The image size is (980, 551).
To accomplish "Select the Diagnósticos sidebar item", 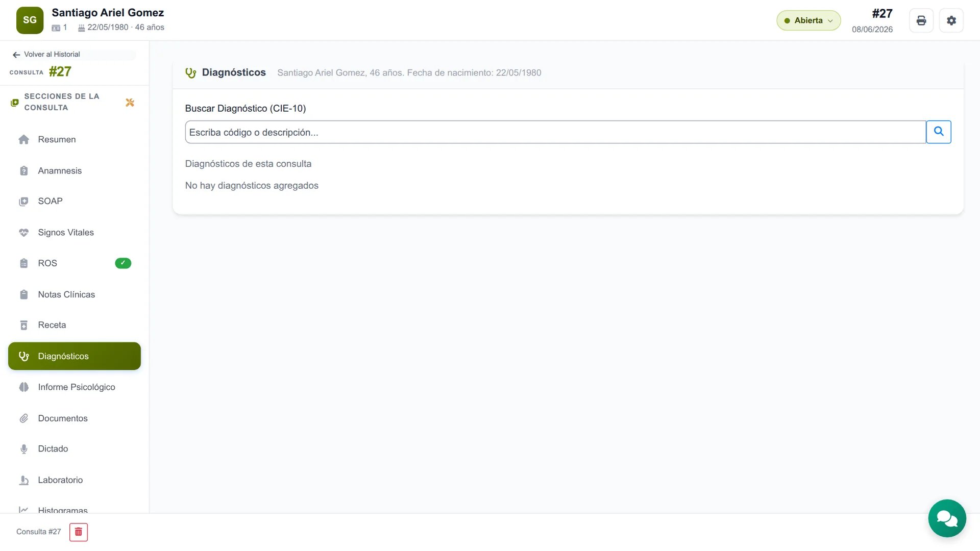I will [x=75, y=356].
